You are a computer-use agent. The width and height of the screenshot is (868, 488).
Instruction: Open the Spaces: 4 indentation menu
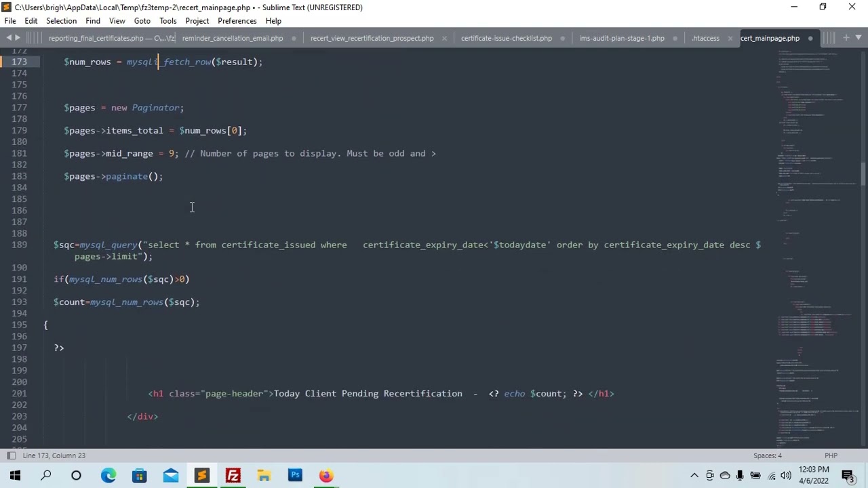[767, 455]
